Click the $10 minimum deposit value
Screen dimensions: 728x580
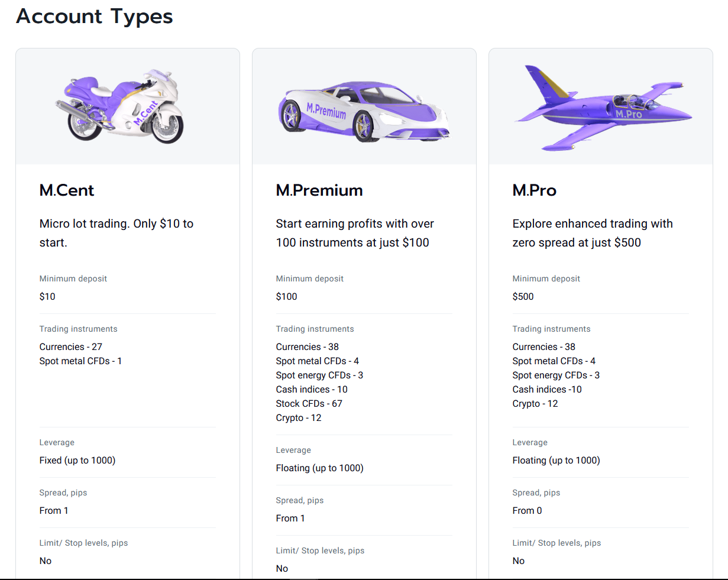click(47, 297)
